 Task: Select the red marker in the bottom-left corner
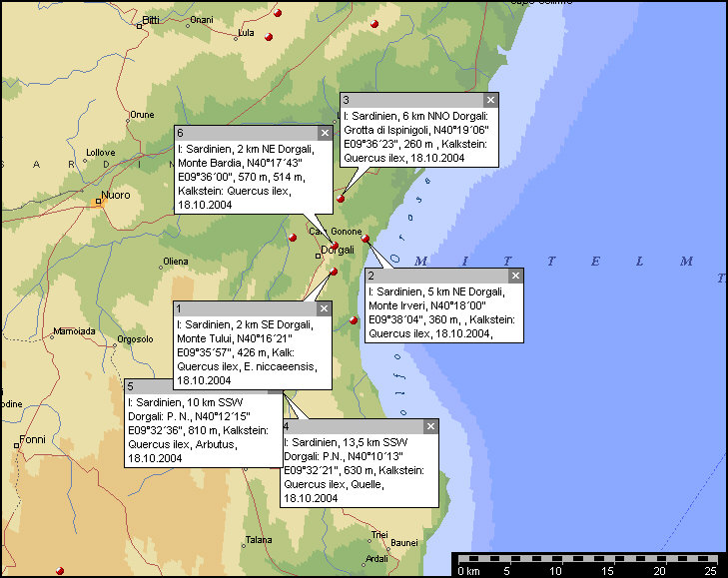point(60,570)
